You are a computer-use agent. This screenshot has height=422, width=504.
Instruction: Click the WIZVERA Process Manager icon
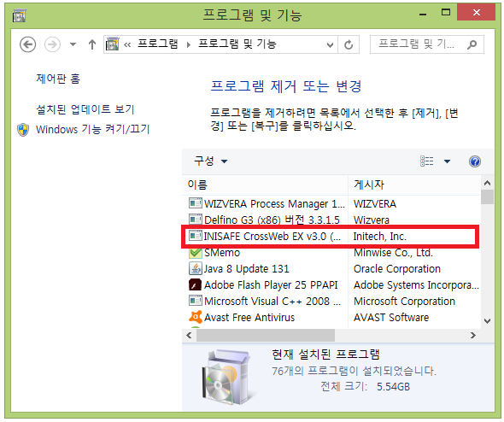click(195, 203)
